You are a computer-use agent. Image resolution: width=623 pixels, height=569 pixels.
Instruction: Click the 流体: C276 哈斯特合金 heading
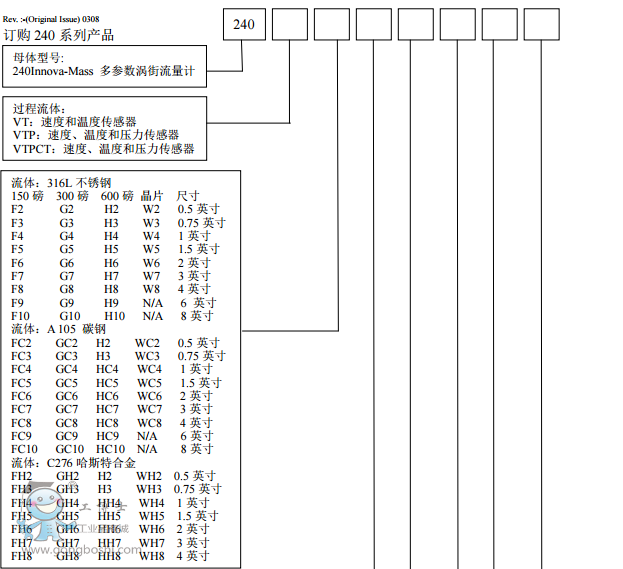tap(71, 463)
